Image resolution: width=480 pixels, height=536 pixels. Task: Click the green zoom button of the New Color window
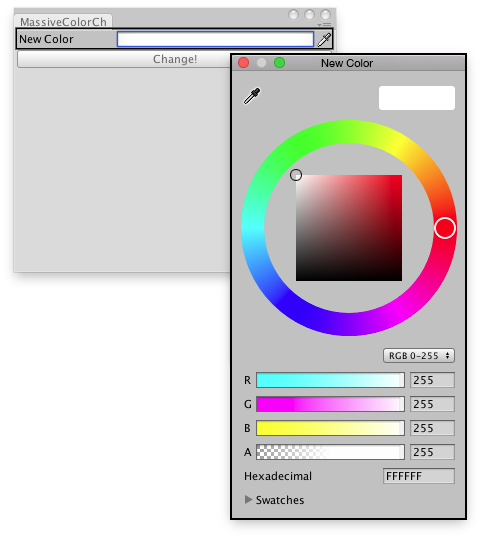pos(279,63)
